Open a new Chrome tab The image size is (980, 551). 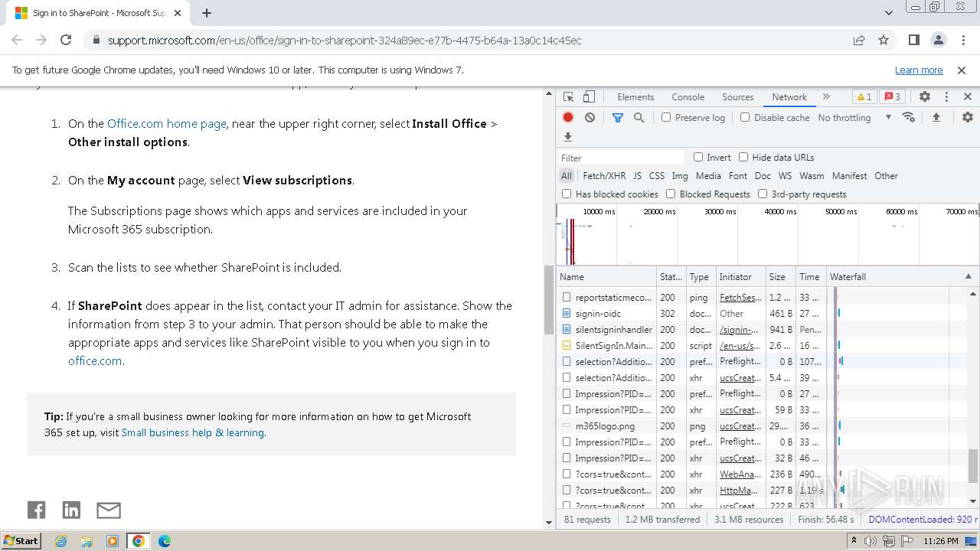pos(207,12)
